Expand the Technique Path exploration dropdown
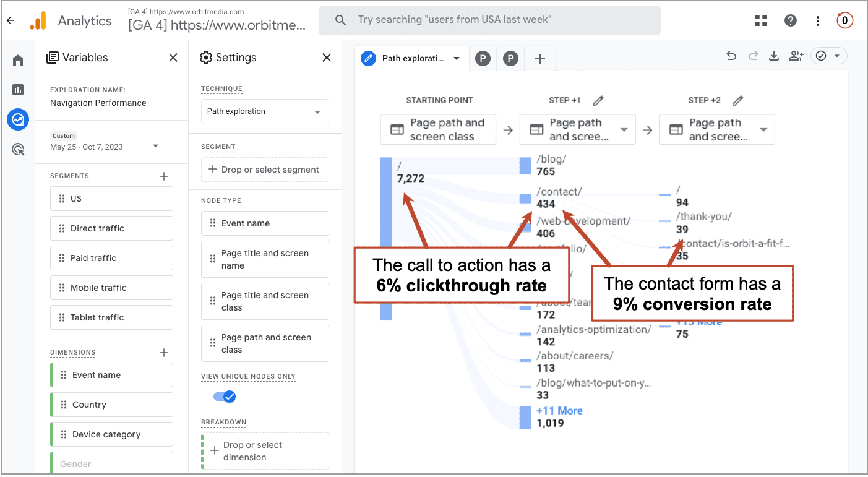The height and width of the screenshot is (477, 868). (265, 112)
